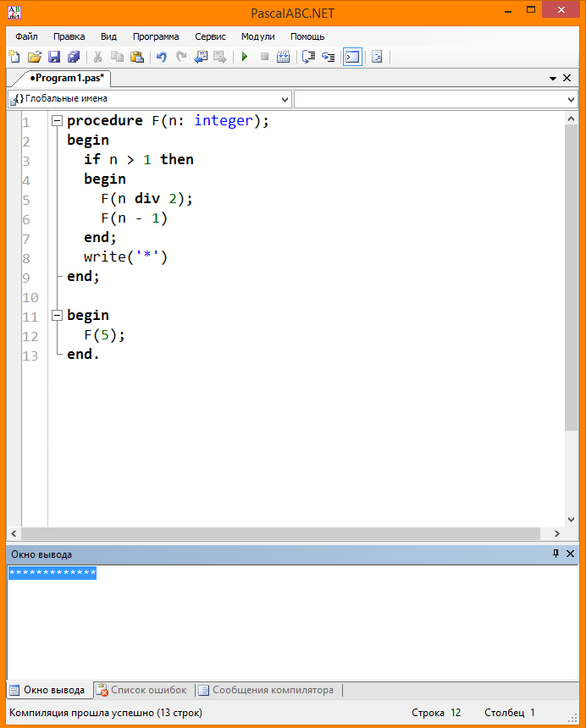The image size is (586, 728).
Task: Click the final 'end.' on line 13
Action: click(x=83, y=355)
